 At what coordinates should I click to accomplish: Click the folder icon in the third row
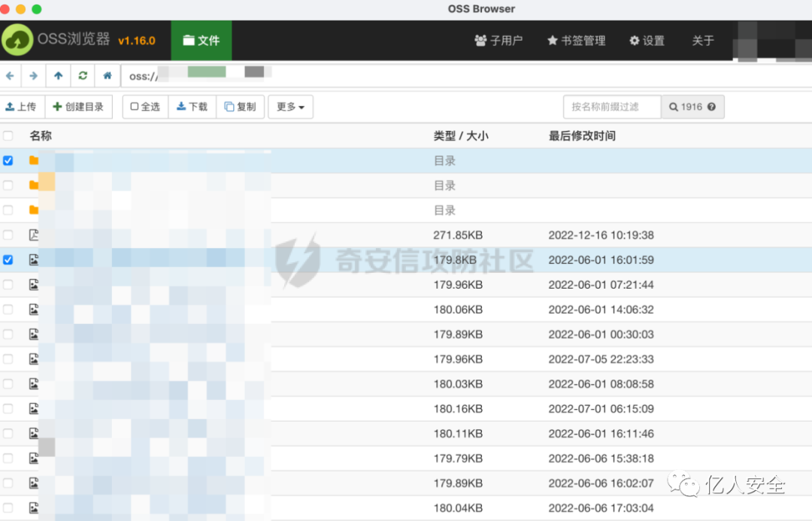tap(34, 210)
